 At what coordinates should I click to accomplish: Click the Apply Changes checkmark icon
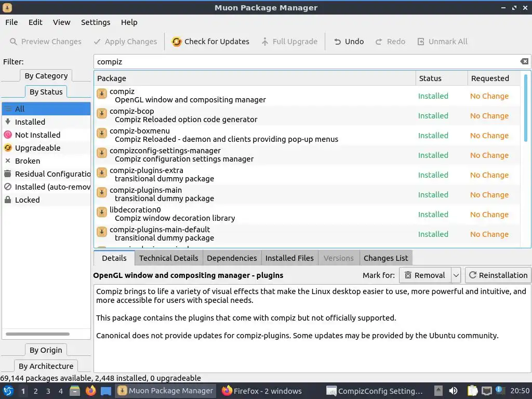tap(97, 42)
